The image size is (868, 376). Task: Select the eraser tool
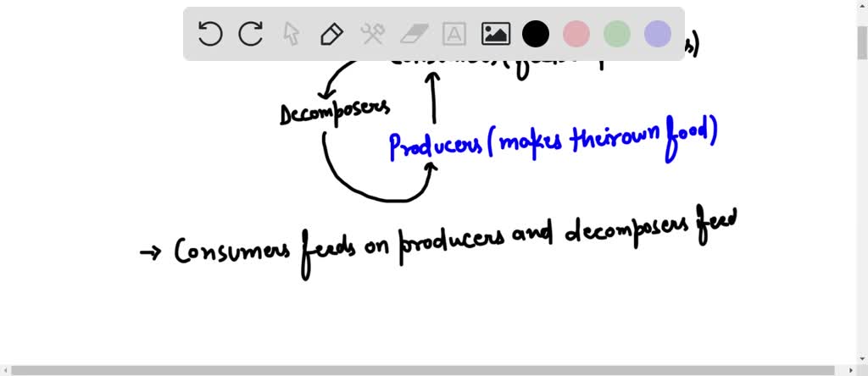click(414, 34)
